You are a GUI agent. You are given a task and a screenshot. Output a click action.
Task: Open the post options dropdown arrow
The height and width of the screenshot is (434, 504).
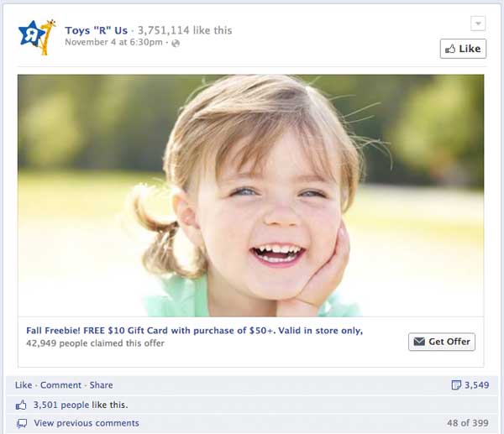[478, 24]
